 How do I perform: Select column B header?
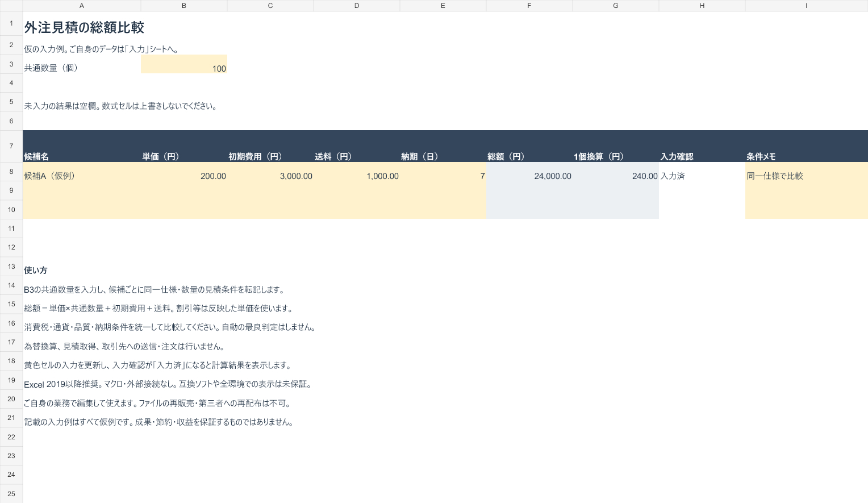pos(184,6)
